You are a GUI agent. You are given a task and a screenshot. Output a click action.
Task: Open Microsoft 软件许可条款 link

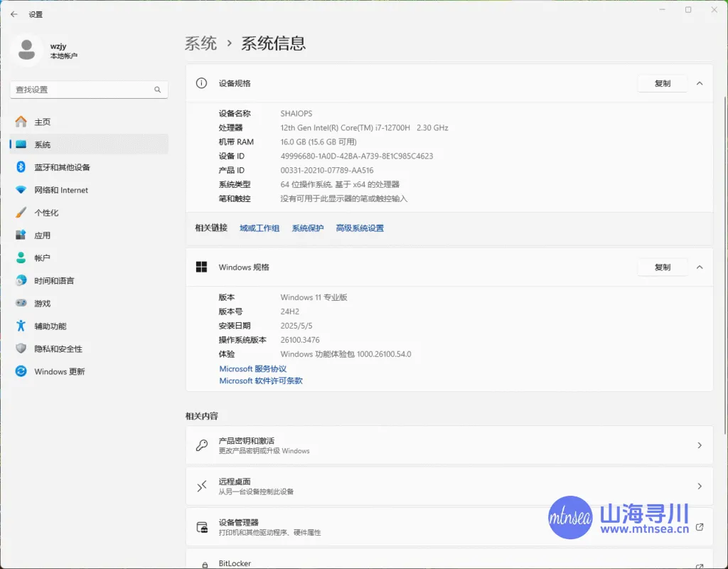coord(260,381)
